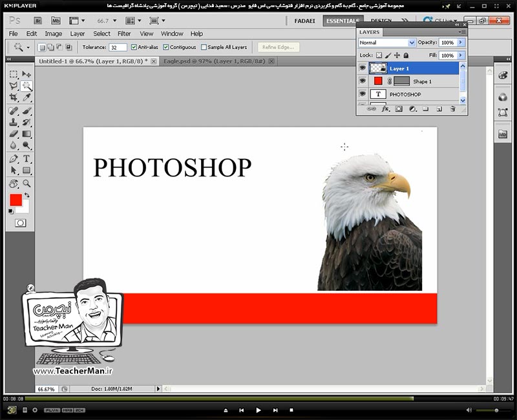Select the 3D Rotate tool
The image size is (517, 420).
point(13,184)
